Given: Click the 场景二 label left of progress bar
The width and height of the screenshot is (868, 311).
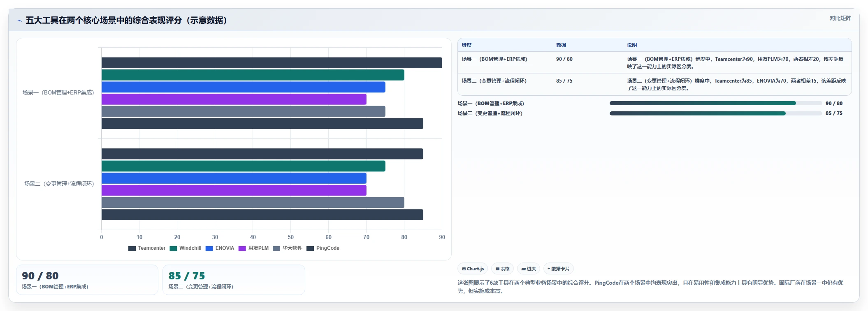Looking at the screenshot, I should click(490, 113).
